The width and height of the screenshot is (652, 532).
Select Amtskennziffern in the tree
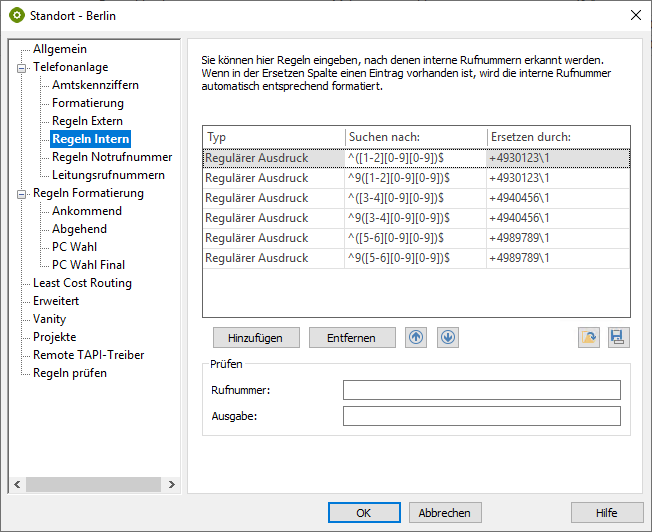pos(95,85)
